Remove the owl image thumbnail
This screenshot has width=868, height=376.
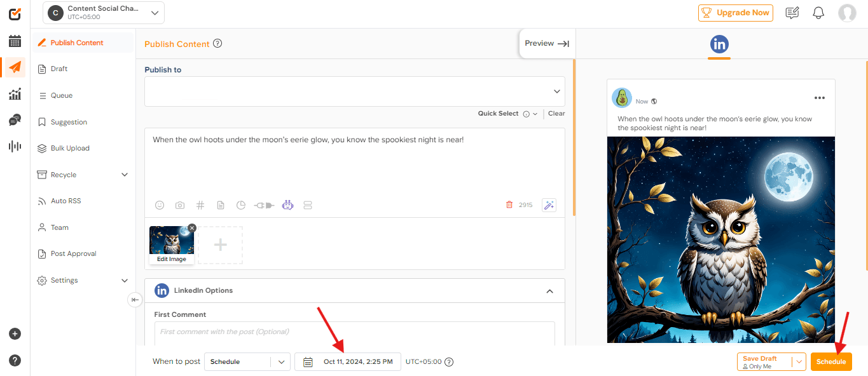point(191,227)
